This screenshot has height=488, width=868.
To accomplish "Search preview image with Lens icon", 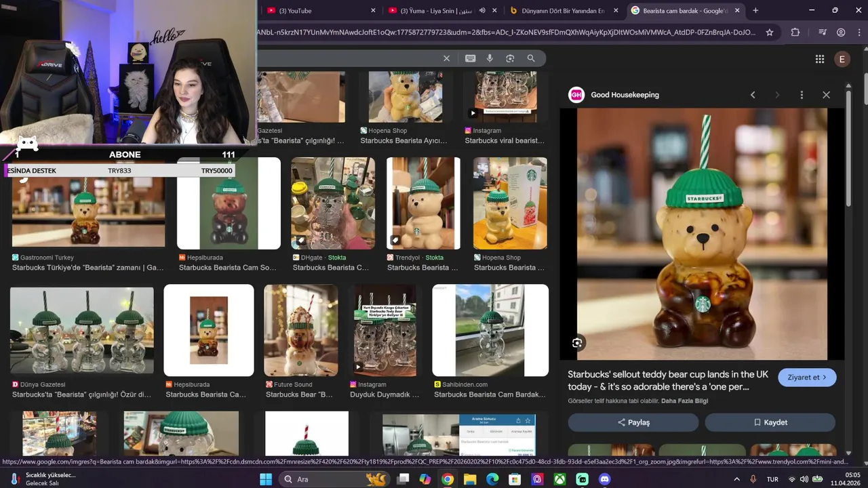I will (577, 343).
